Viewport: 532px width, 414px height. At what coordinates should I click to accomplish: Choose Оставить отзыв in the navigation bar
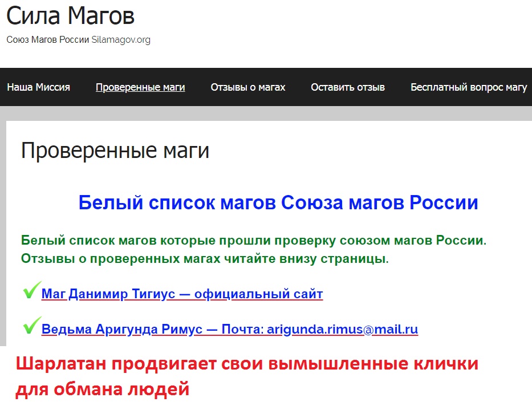click(347, 87)
